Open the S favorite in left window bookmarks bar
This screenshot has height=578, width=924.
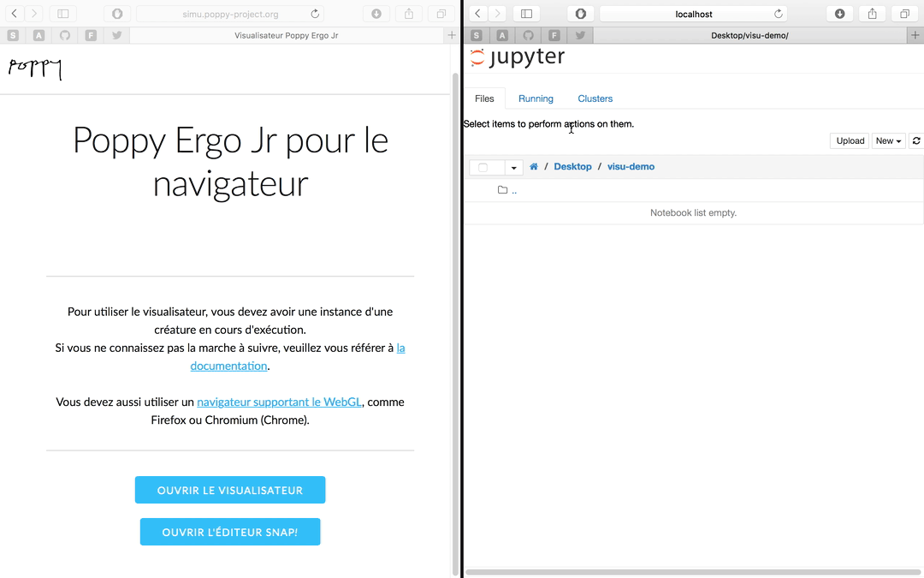[13, 35]
